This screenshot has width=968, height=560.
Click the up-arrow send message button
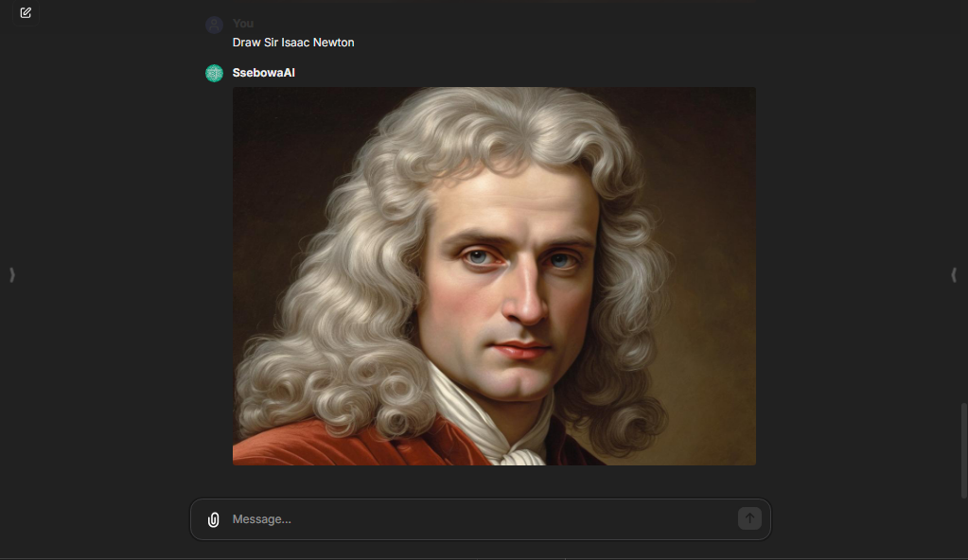749,518
